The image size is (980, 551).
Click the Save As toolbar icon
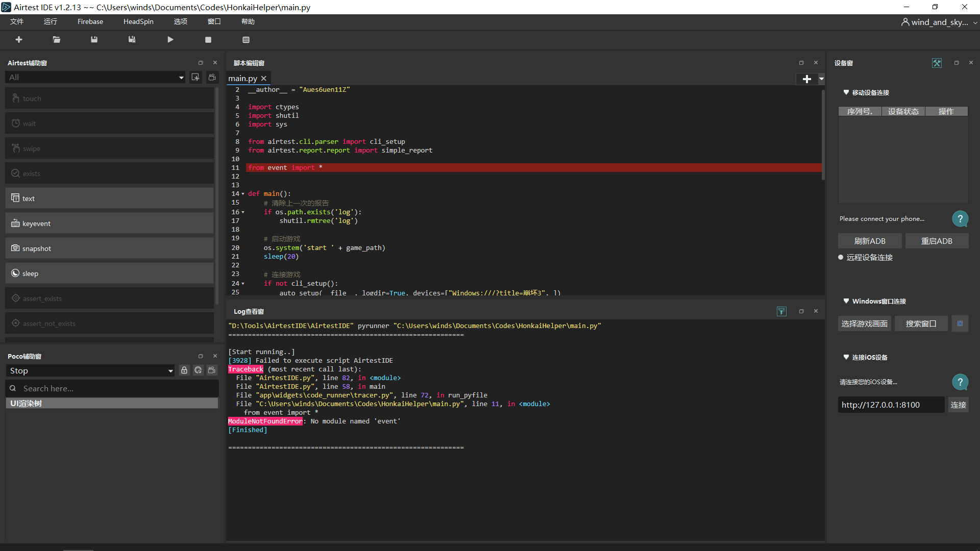click(132, 40)
